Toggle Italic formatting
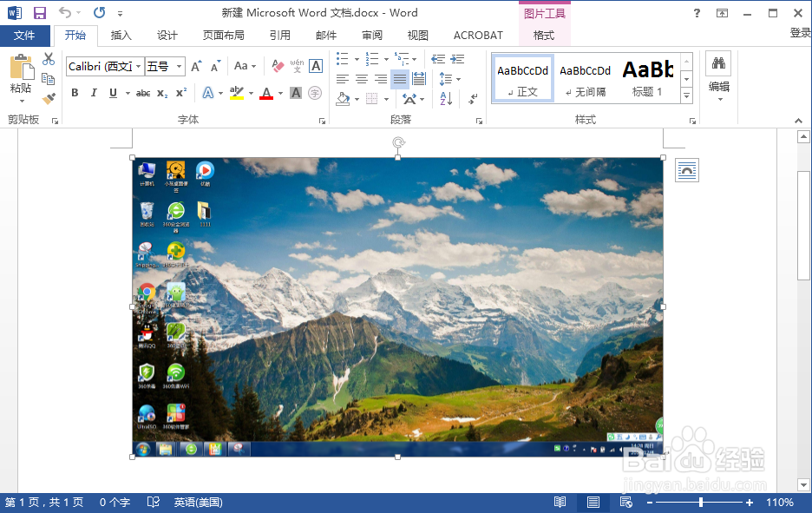Screen dimensions: 812x513 tap(94, 93)
